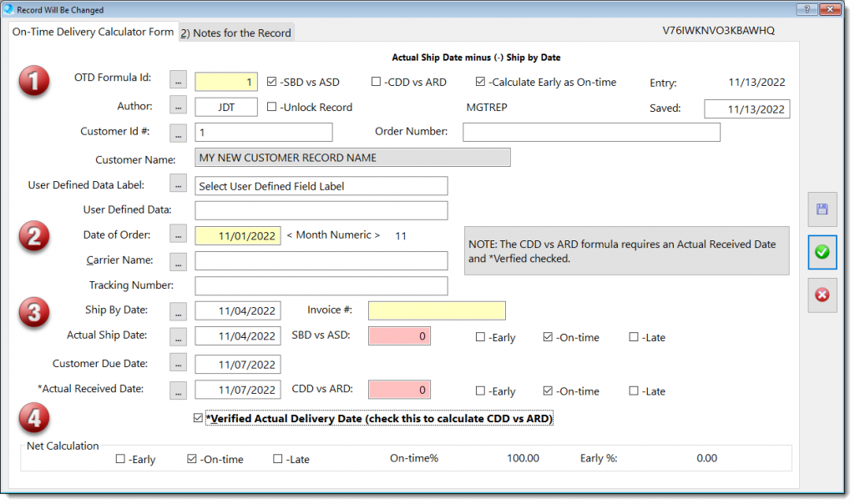Viewport: 855px width, 504px height.
Task: Click the Ship By Date field
Action: tap(238, 310)
